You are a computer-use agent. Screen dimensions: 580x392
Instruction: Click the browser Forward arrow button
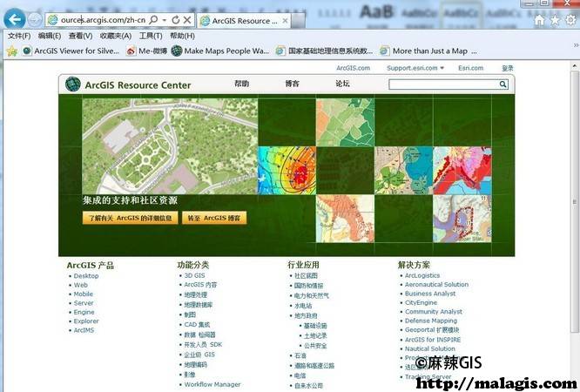(x=35, y=20)
